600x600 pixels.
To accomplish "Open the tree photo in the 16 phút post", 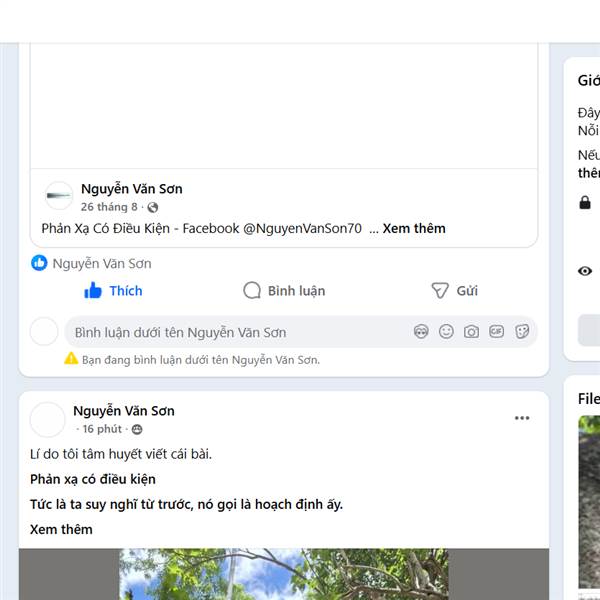I will coord(284,574).
